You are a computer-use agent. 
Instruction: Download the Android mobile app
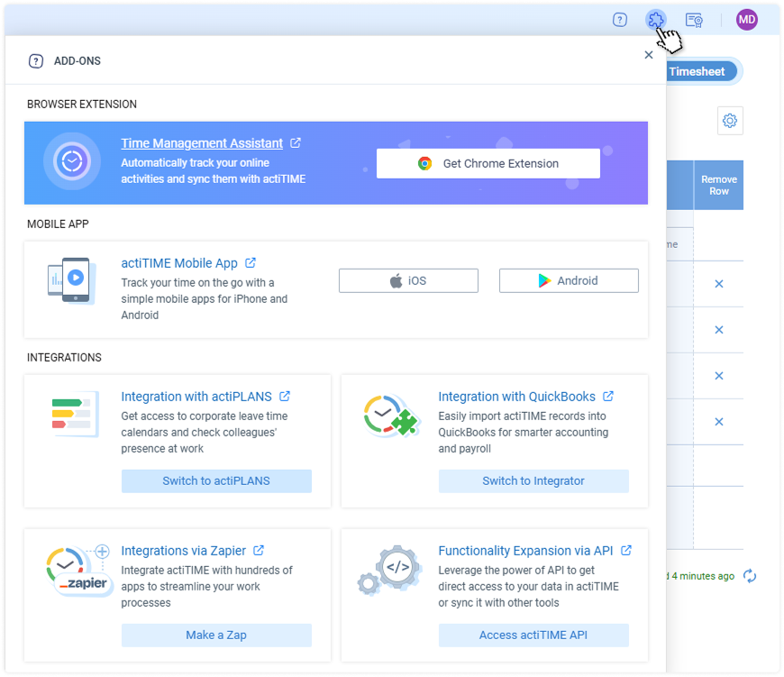[x=569, y=280]
